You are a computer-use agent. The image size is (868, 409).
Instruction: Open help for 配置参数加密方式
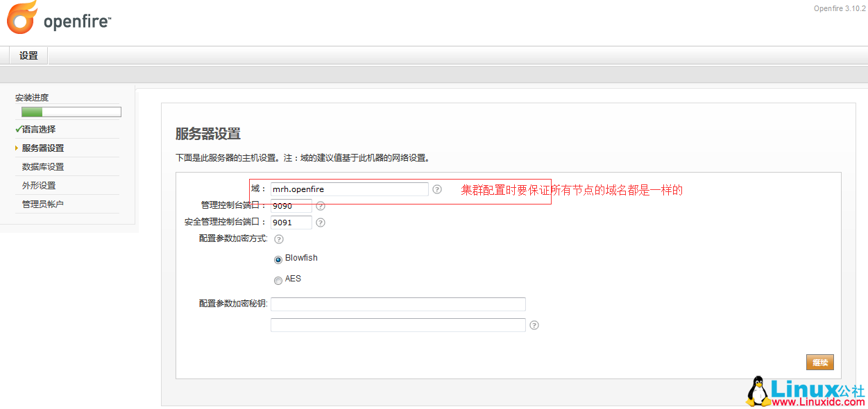click(278, 238)
